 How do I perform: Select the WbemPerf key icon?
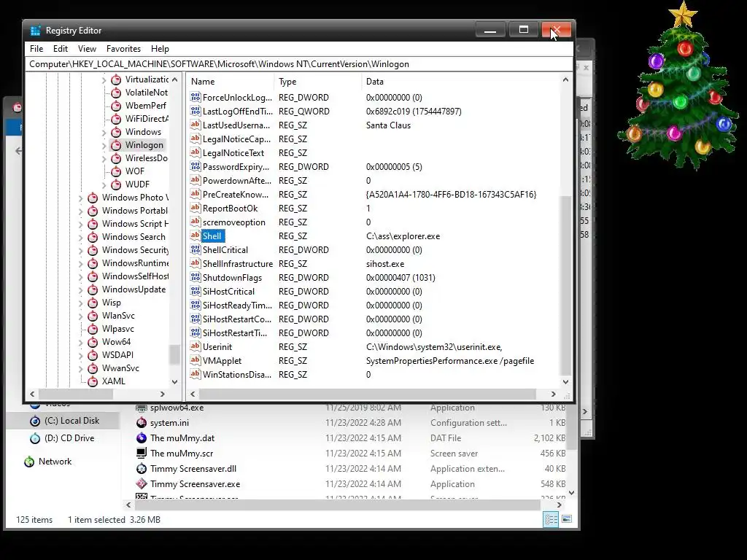click(x=116, y=106)
